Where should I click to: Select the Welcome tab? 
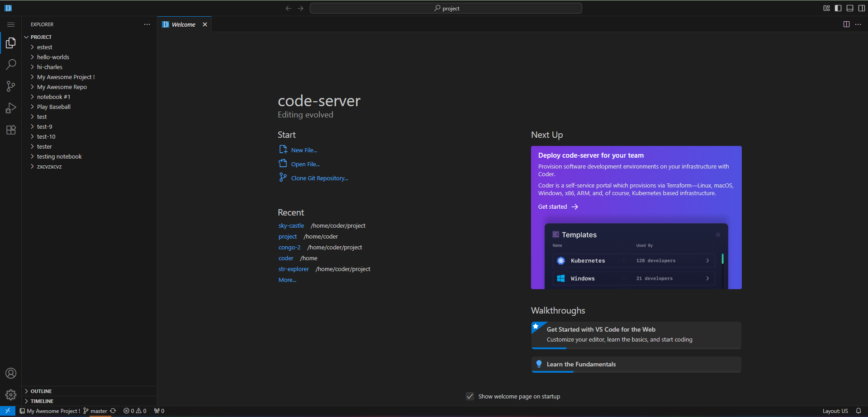click(x=183, y=24)
